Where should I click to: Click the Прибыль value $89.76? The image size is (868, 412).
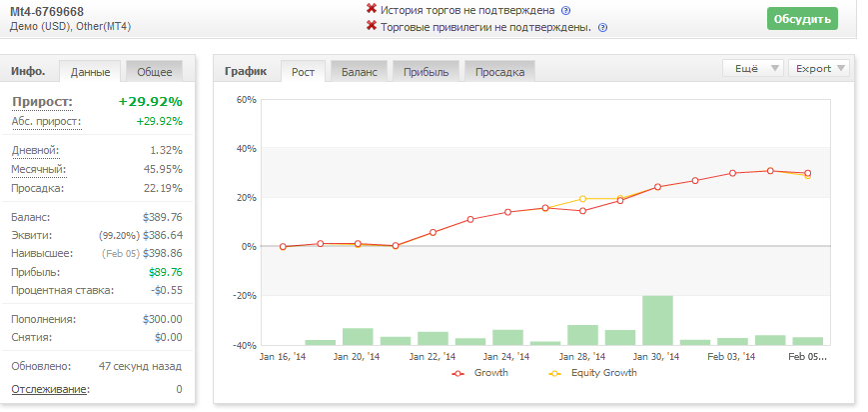pos(166,272)
